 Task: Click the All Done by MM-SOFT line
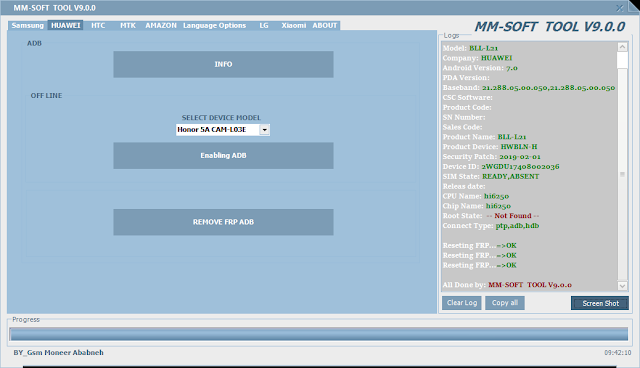click(507, 285)
